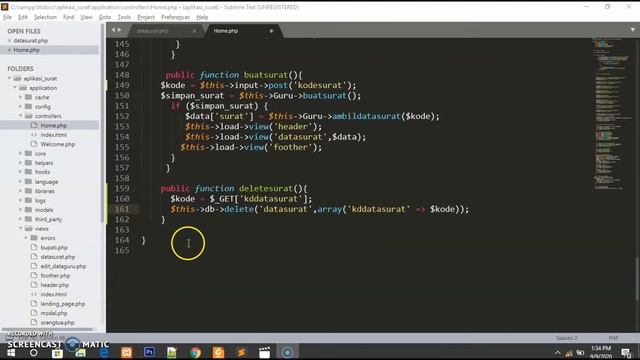
Task: Open Cortana search circle in taskbar
Action: click(x=33, y=353)
